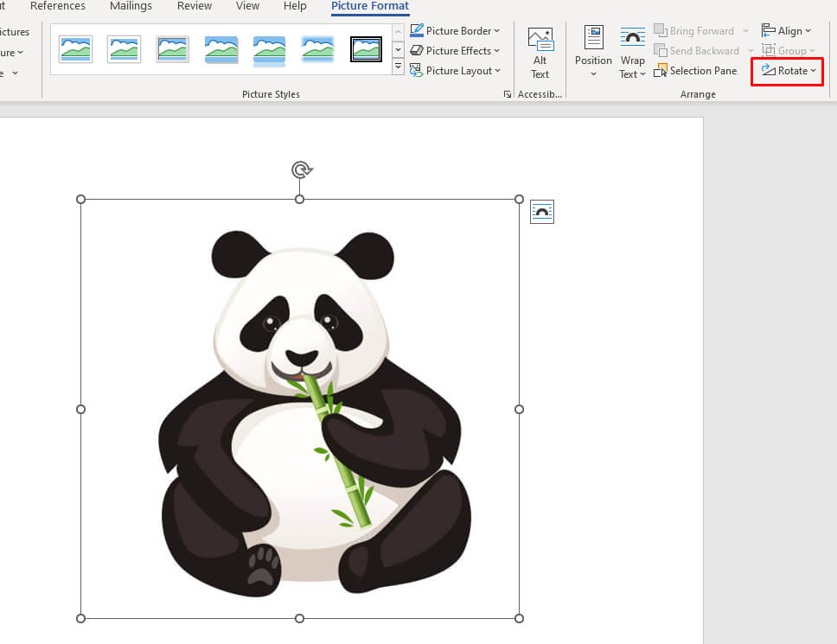This screenshot has height=644, width=837.
Task: Click the Send Backward icon
Action: [661, 51]
